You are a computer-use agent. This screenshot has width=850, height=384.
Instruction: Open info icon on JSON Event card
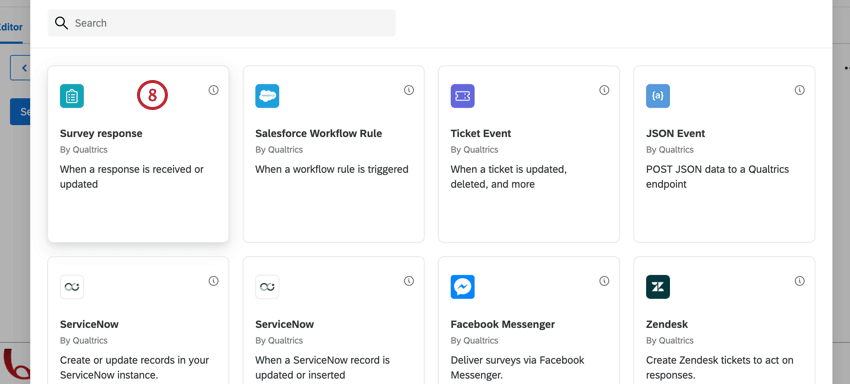click(x=800, y=90)
